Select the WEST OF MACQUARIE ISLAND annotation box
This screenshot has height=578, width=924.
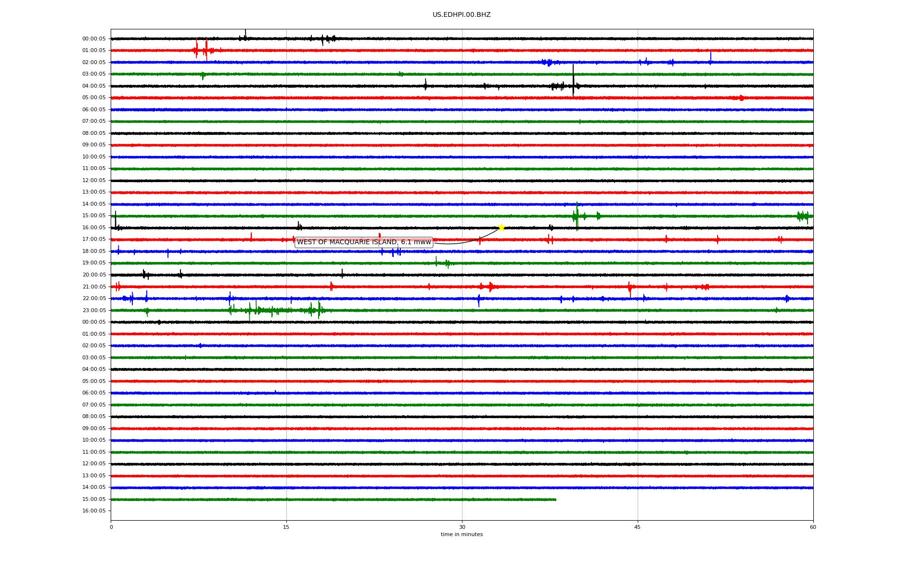(x=364, y=242)
